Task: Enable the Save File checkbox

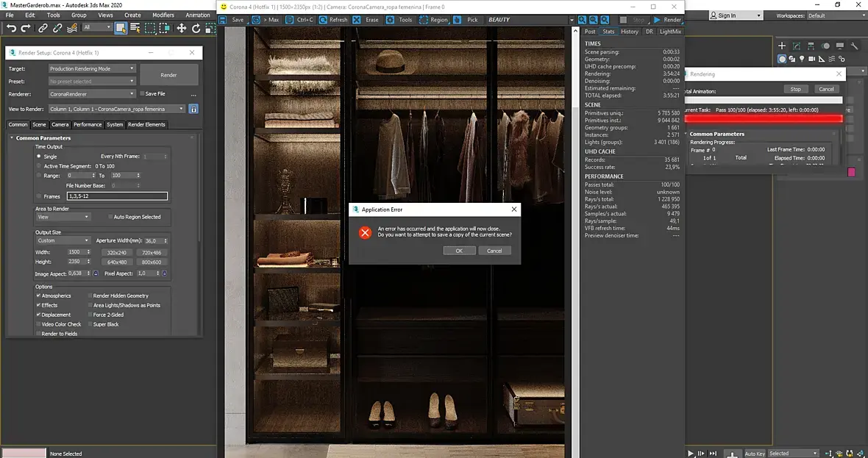Action: pyautogui.click(x=142, y=94)
